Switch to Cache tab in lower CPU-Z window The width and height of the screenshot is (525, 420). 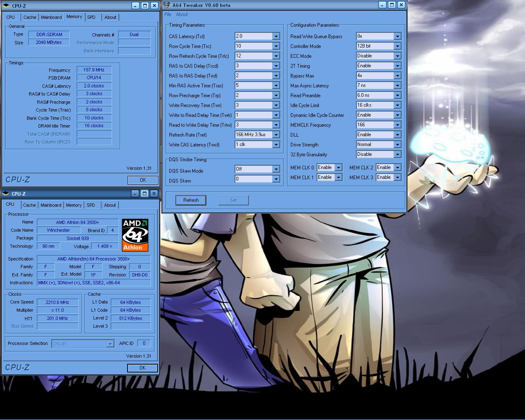click(x=29, y=205)
